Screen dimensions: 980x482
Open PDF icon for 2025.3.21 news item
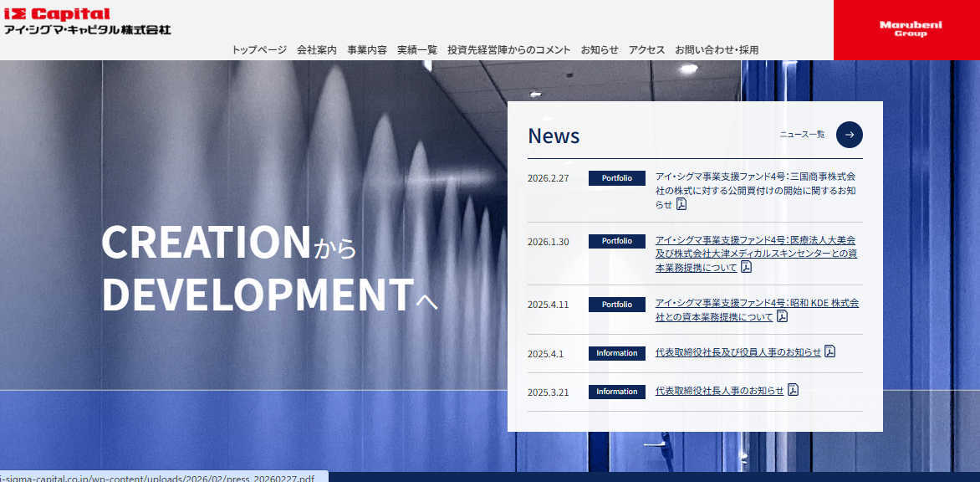tap(793, 390)
